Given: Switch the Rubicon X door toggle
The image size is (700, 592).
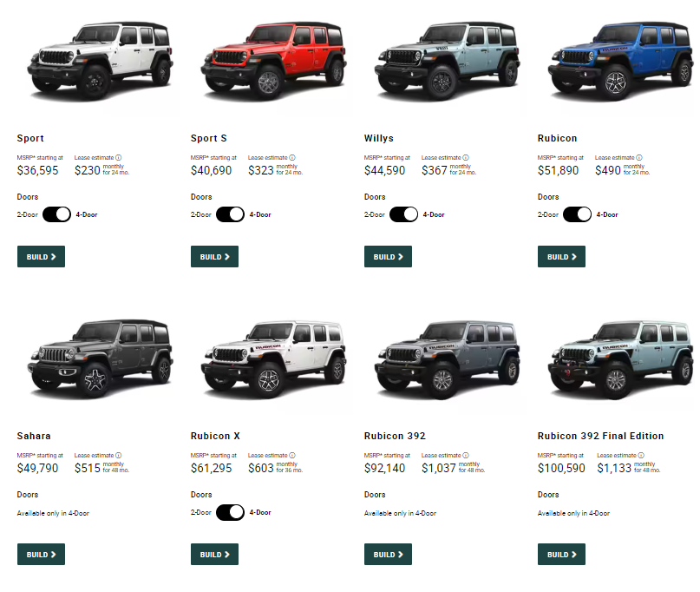Looking at the screenshot, I should 231,512.
